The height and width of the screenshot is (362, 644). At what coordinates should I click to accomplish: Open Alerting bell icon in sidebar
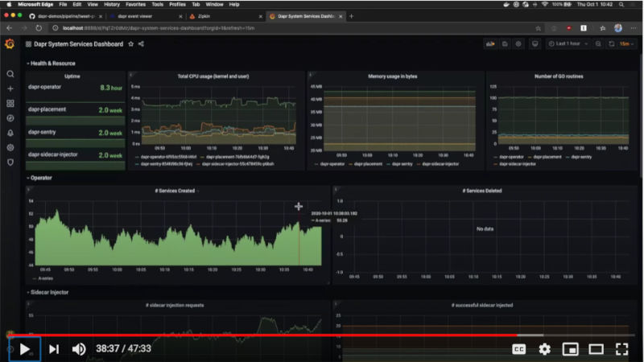coord(10,133)
